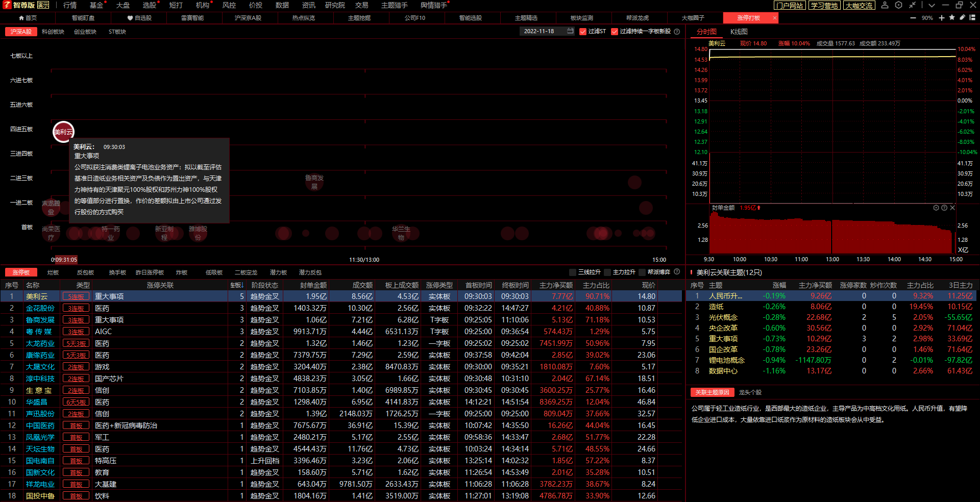This screenshot has width=980, height=502.
Task: Open the 舆情猎手 menu
Action: (x=434, y=5)
